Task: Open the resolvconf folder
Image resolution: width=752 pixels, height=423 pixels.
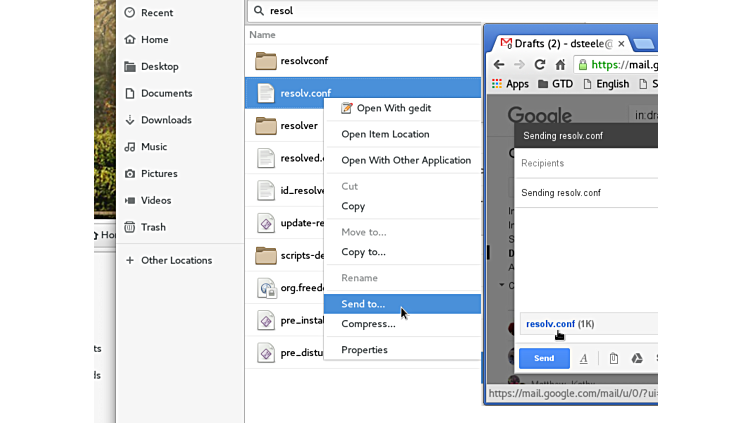Action: pos(304,61)
